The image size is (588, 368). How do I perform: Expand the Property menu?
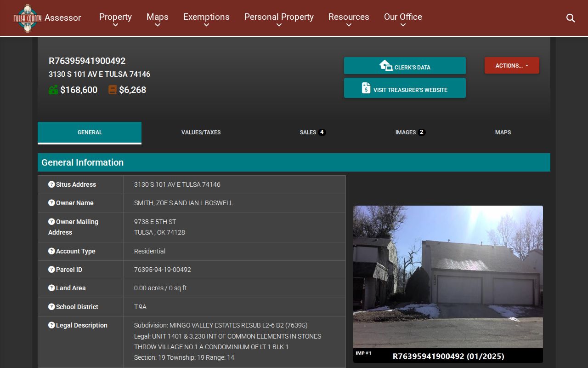115,19
